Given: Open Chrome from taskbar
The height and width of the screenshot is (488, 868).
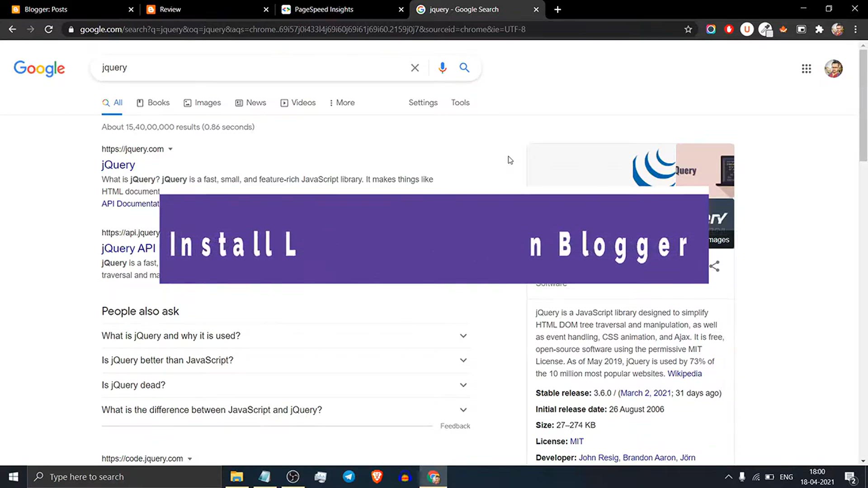Looking at the screenshot, I should coord(433,477).
